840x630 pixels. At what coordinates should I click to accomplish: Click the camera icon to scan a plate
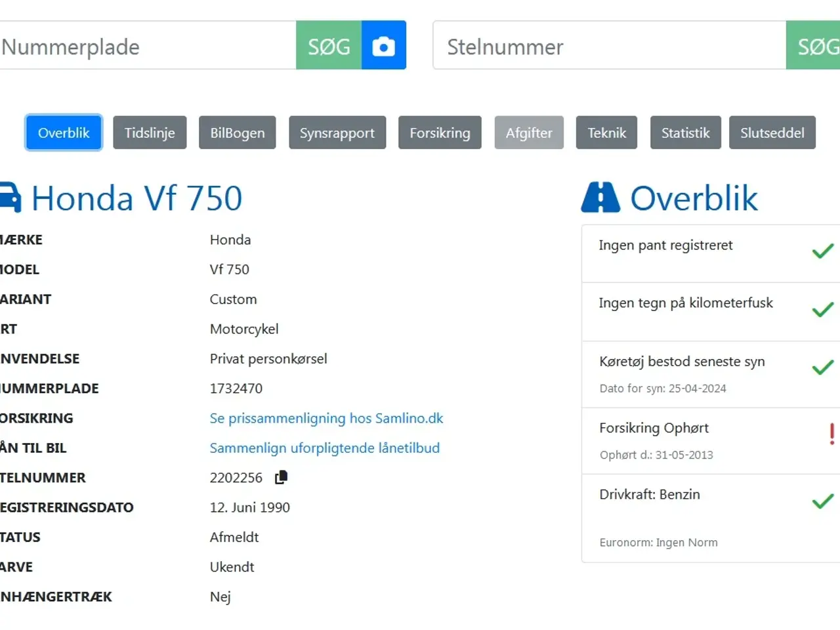(384, 46)
